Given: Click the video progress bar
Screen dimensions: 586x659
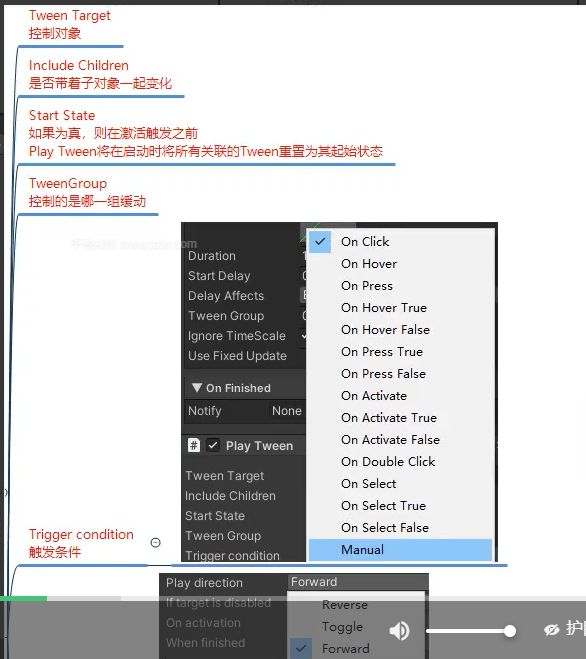Looking at the screenshot, I should point(293,598).
